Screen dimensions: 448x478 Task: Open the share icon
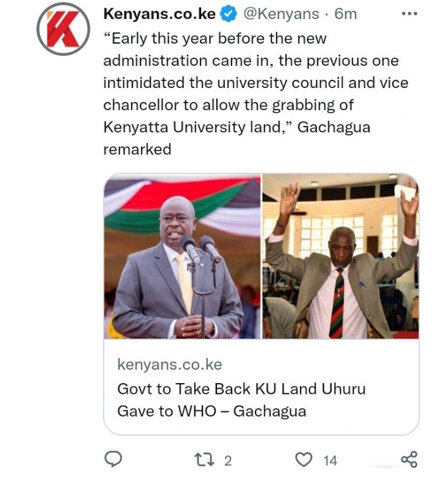point(409,460)
